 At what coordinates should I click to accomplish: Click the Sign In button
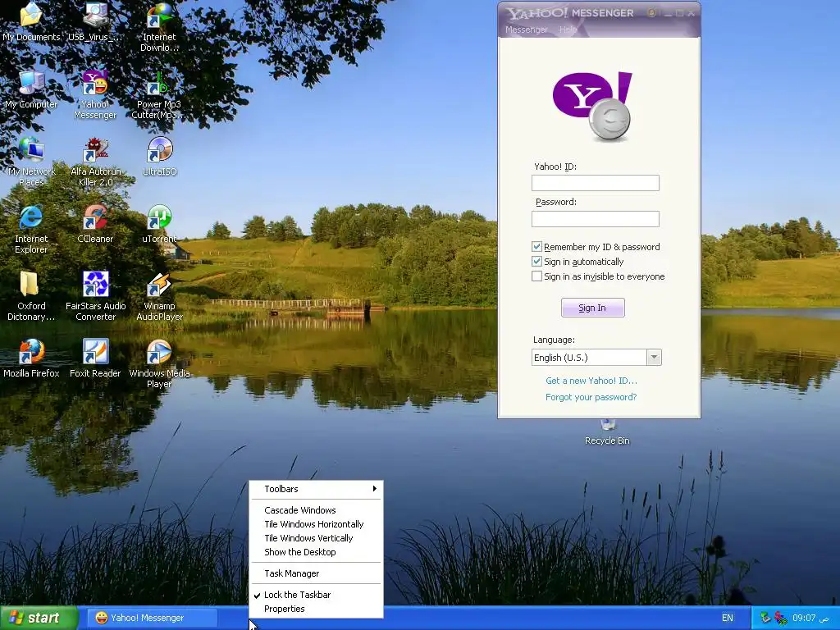(x=592, y=308)
